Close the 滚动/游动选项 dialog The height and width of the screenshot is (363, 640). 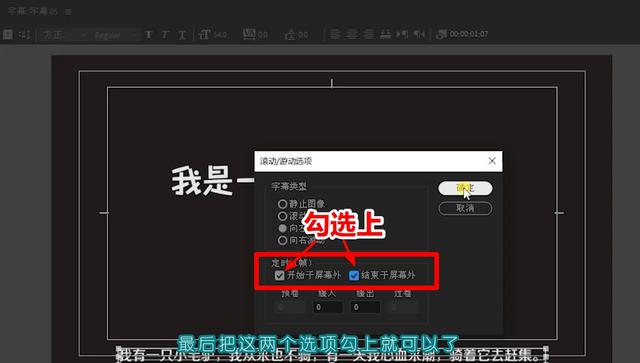click(492, 161)
